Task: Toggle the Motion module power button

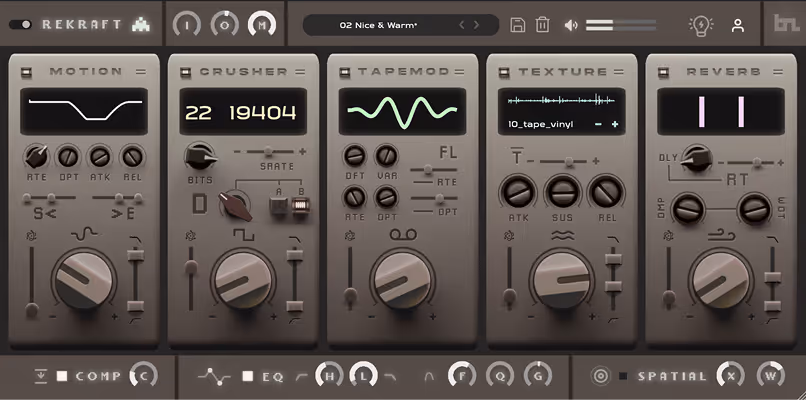Action: pyautogui.click(x=26, y=72)
